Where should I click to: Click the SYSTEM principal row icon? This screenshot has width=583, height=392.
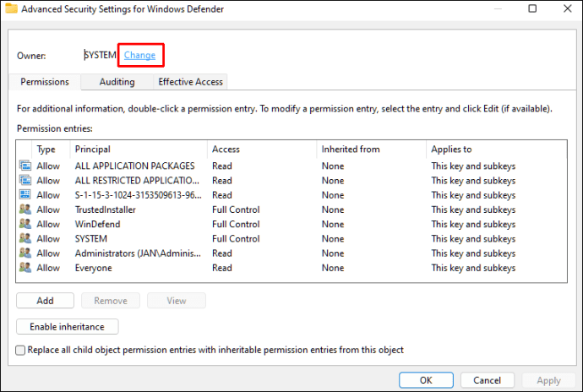click(x=25, y=238)
